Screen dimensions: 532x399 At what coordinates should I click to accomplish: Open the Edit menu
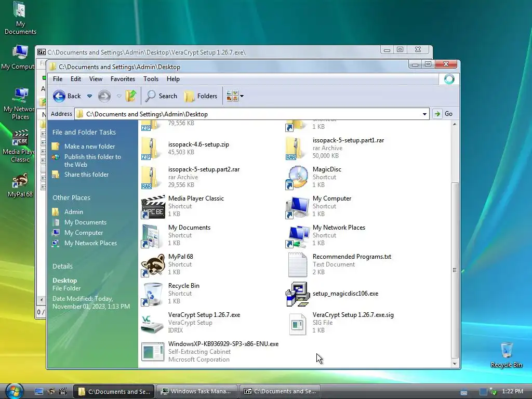76,79
